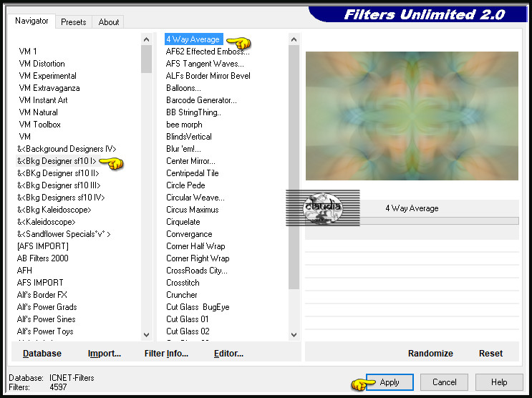The height and width of the screenshot is (398, 532).
Task: Select the Navigator tab
Action: point(32,21)
